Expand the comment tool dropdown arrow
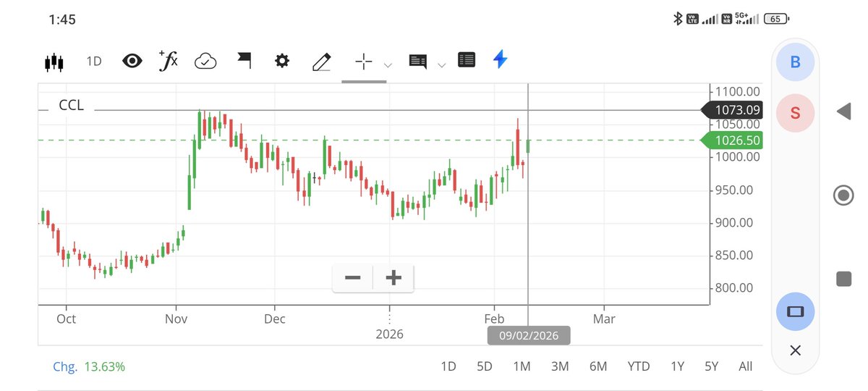868x391 pixels. 441,65
